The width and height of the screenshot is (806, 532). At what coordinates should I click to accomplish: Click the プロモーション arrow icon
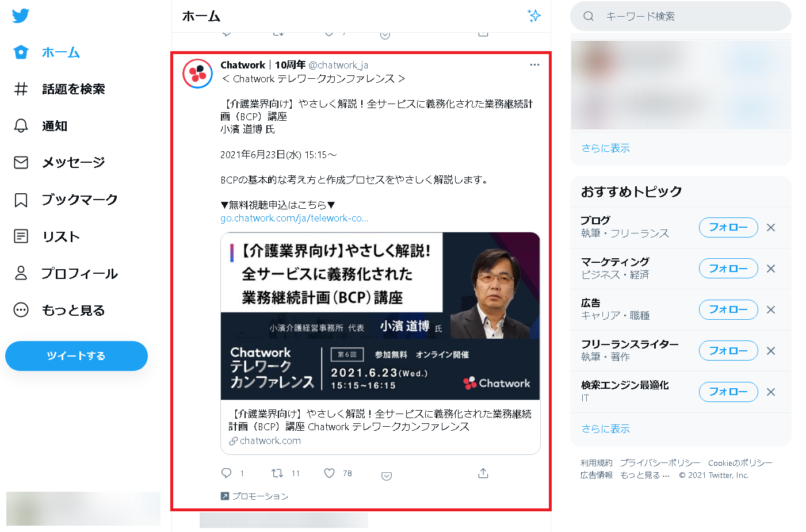coord(225,496)
